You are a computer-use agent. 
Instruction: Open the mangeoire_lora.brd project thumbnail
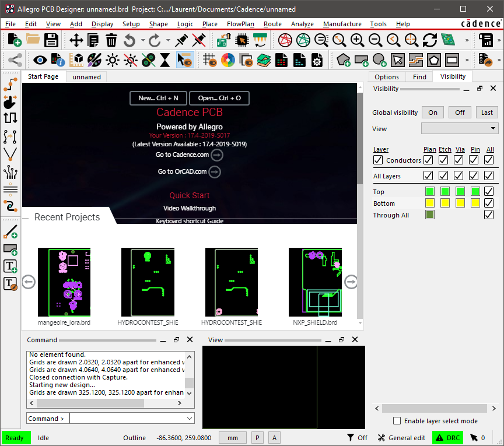point(64,282)
